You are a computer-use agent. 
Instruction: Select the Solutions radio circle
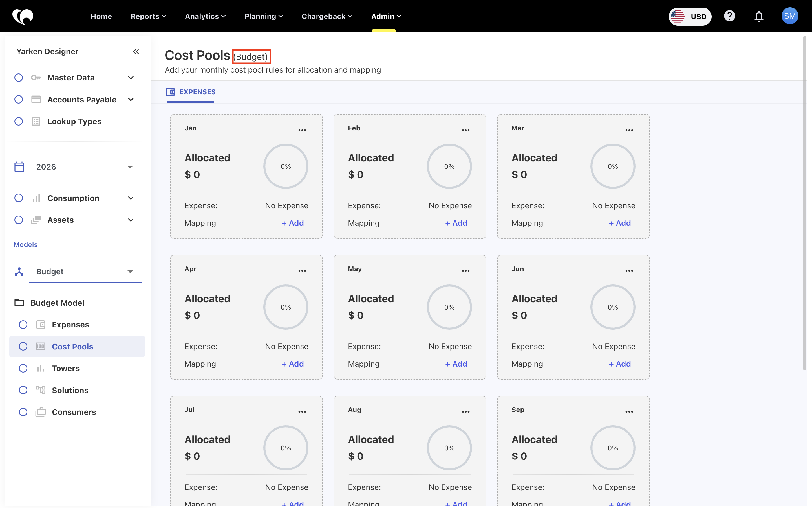tap(23, 390)
